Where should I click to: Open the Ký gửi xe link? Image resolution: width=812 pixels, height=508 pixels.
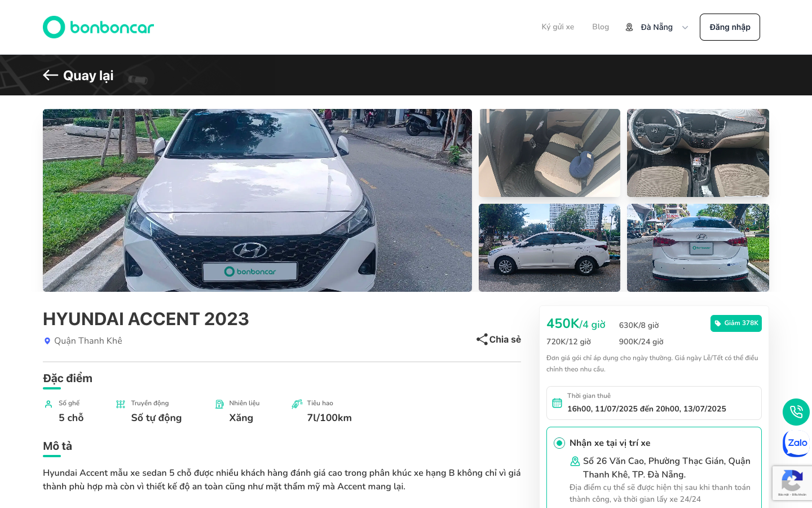click(x=558, y=27)
